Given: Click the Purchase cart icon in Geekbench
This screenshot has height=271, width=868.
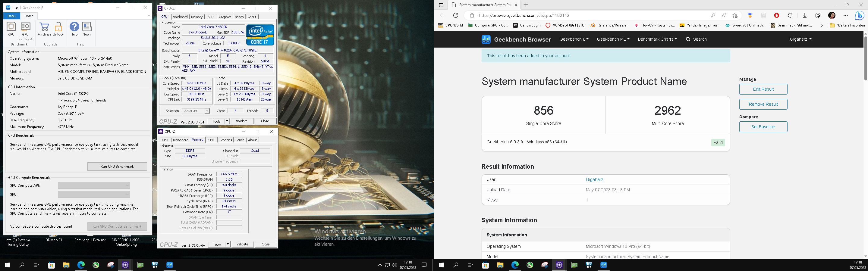Looking at the screenshot, I should (44, 29).
